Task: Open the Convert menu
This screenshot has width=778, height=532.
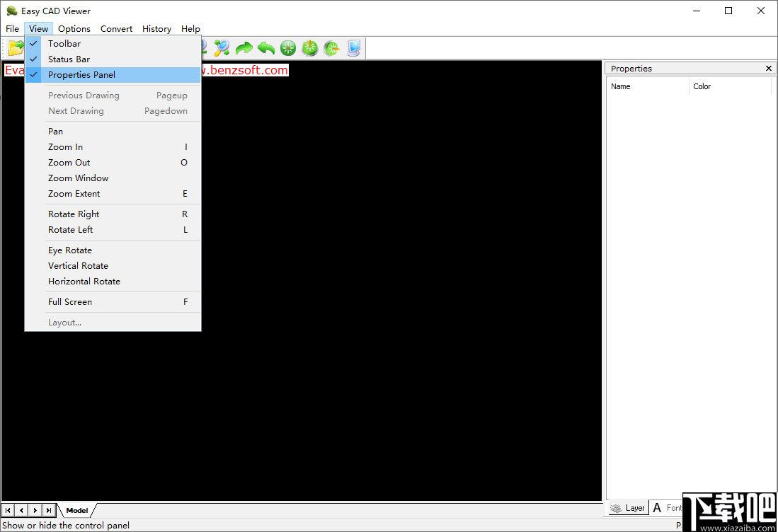Action: pyautogui.click(x=116, y=28)
